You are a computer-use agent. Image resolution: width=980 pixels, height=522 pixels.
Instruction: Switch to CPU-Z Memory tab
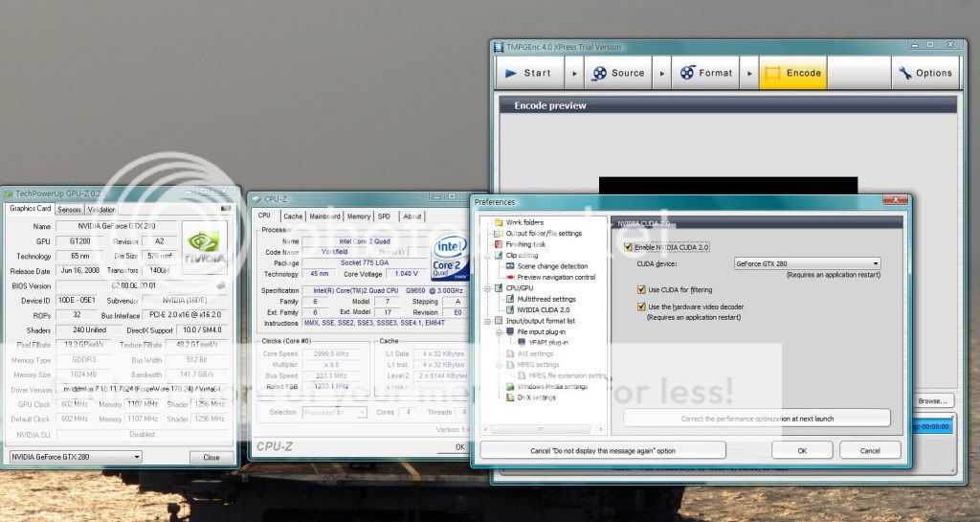[359, 216]
